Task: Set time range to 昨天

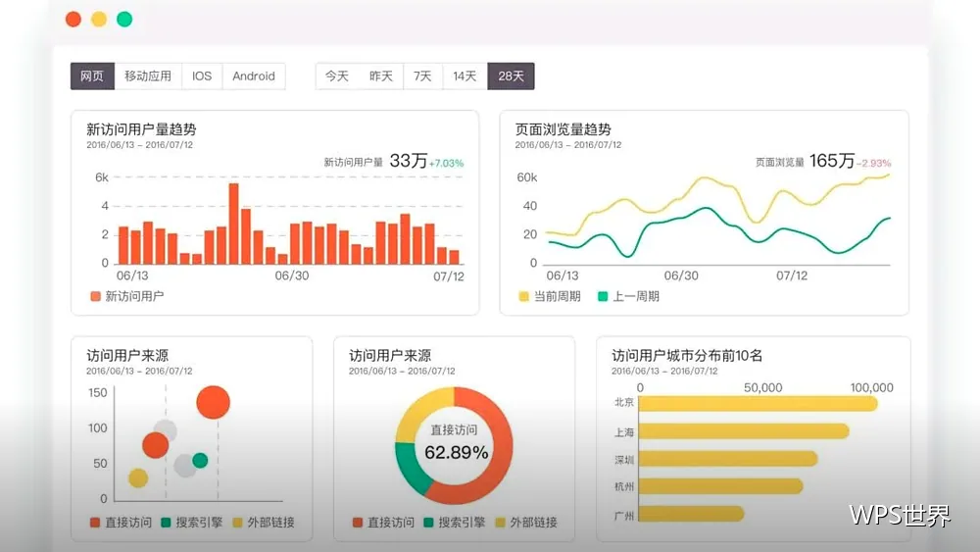Action: (x=380, y=76)
